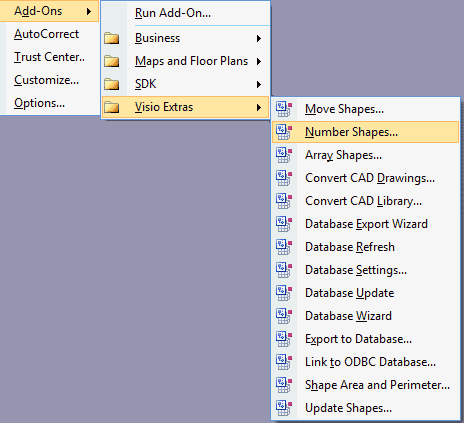Select the SDK menu label
The image size is (464, 423).
point(145,84)
